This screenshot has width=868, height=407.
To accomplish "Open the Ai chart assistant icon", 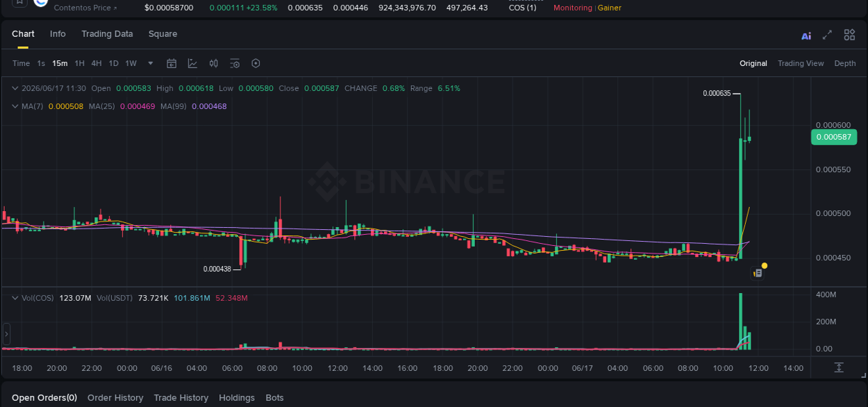I will (806, 35).
